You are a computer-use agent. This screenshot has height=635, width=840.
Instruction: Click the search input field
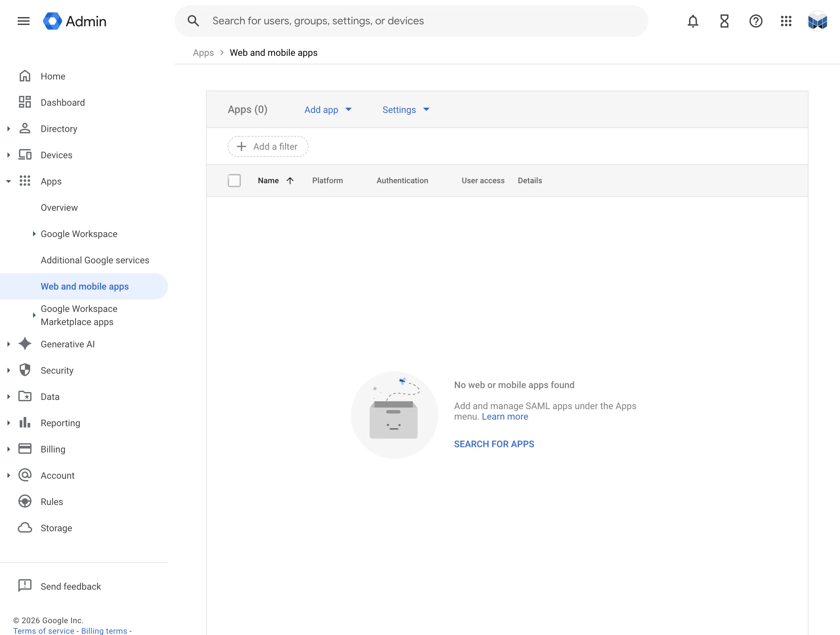[x=380, y=20]
